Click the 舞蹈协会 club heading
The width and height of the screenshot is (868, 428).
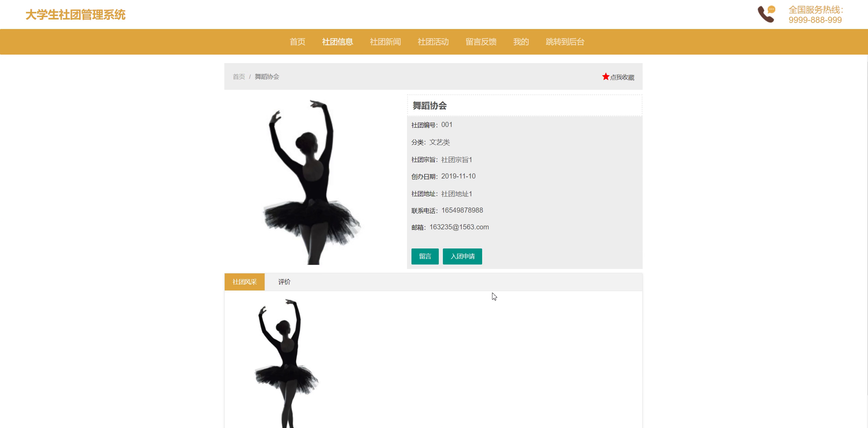[x=430, y=106]
